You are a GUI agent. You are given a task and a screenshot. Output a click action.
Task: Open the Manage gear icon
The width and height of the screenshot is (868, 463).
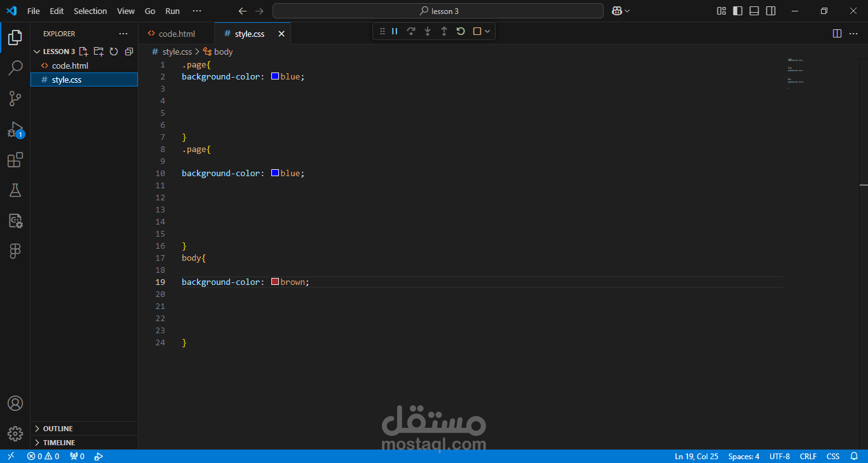pyautogui.click(x=15, y=434)
